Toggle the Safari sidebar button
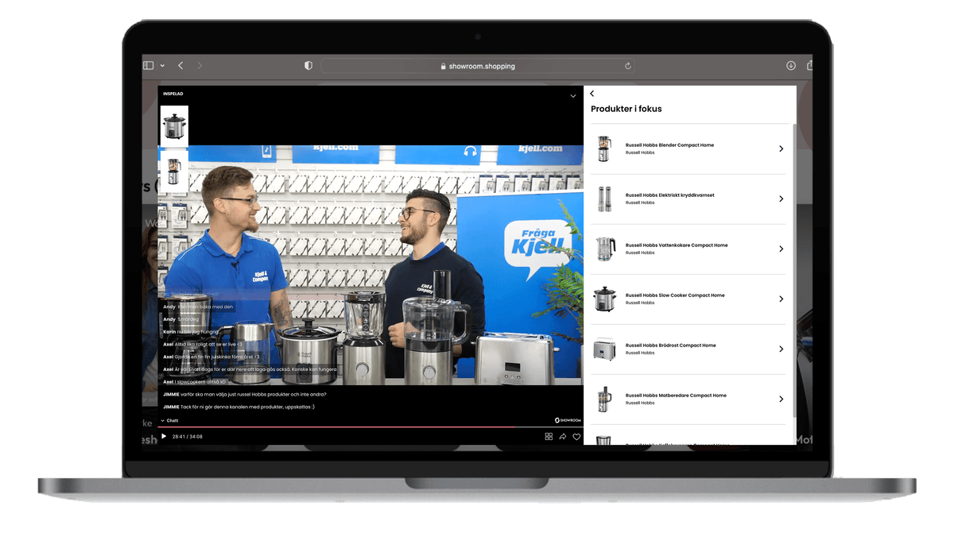 (x=148, y=65)
